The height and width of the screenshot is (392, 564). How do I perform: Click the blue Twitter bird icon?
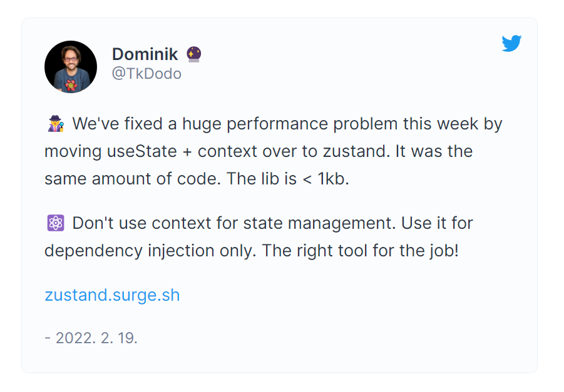coord(511,44)
